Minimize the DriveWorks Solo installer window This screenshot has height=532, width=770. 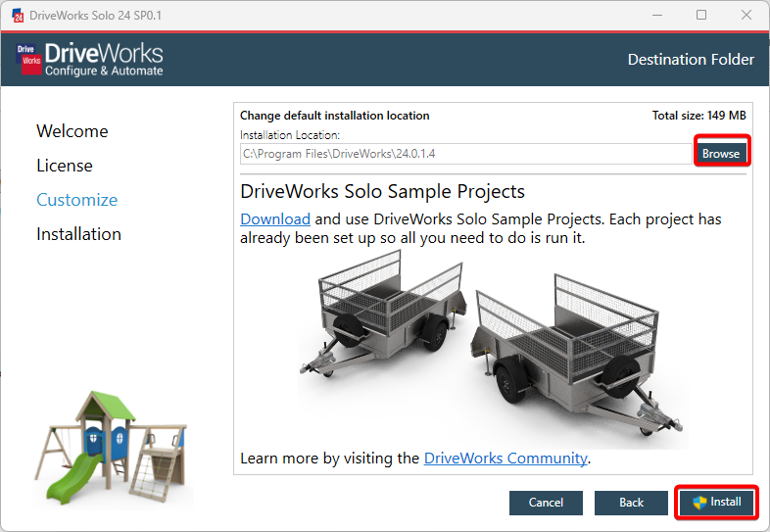click(x=657, y=16)
